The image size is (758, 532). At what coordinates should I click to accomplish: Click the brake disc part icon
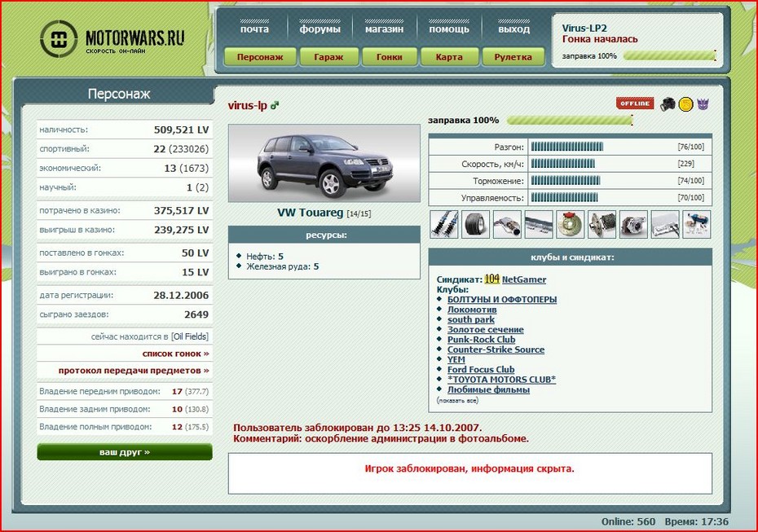click(x=571, y=224)
